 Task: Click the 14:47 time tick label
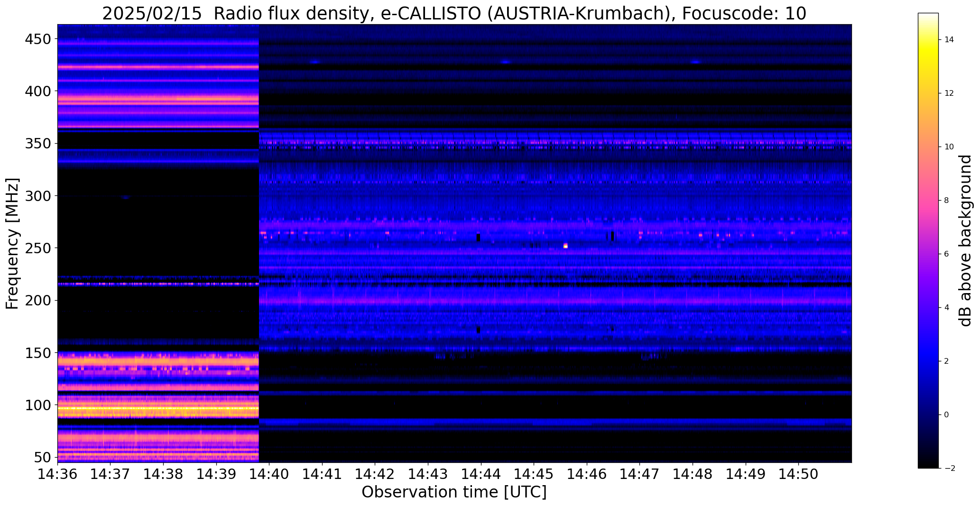[640, 474]
